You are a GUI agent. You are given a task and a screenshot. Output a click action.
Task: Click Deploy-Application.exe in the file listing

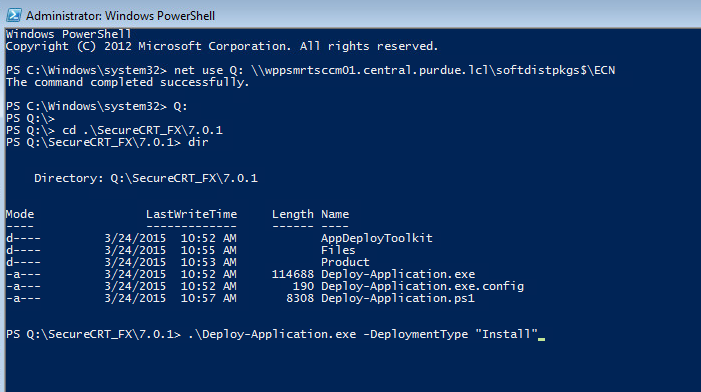[398, 274]
